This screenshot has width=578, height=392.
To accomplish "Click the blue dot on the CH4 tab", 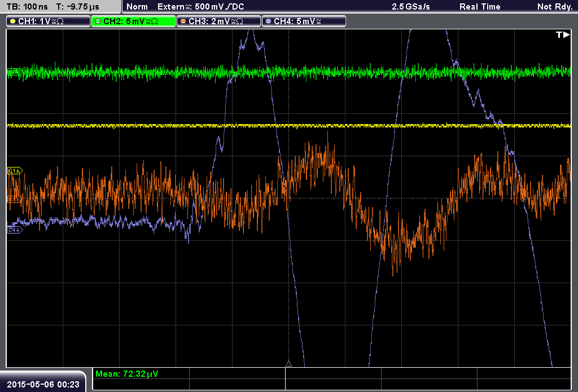I will [268, 21].
